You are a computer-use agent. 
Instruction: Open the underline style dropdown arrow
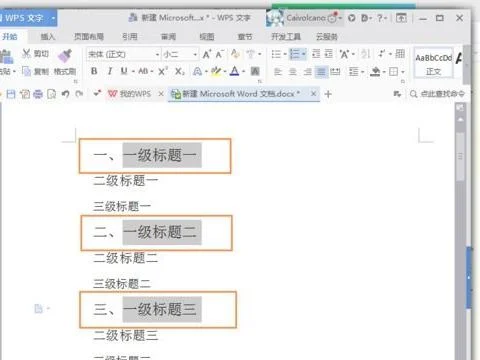(133, 71)
